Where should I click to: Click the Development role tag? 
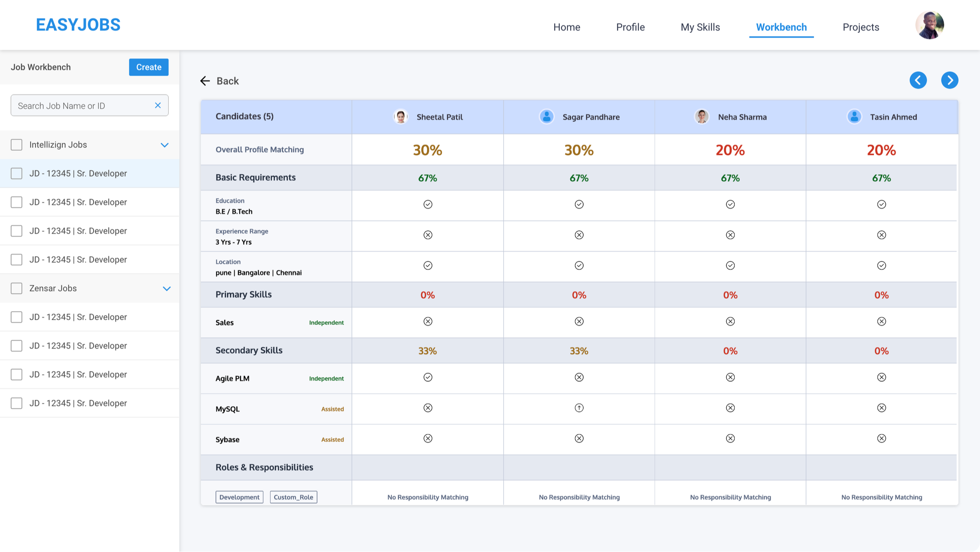[239, 497]
